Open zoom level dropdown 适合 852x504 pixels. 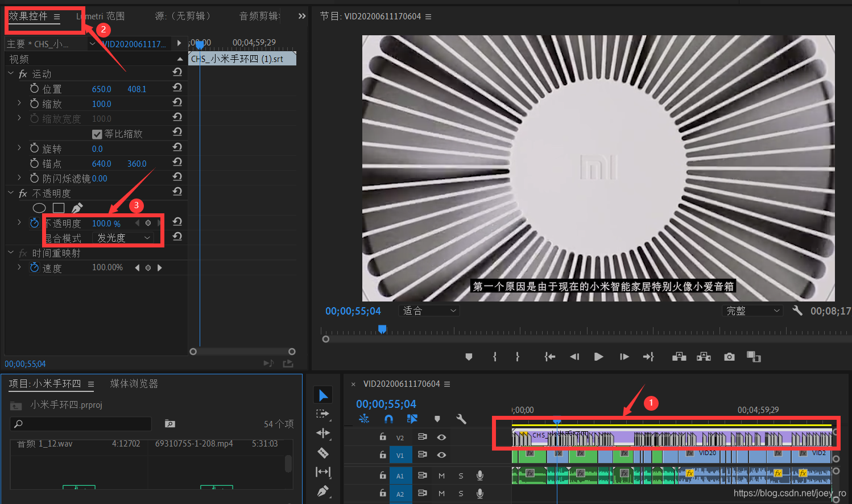pos(429,311)
